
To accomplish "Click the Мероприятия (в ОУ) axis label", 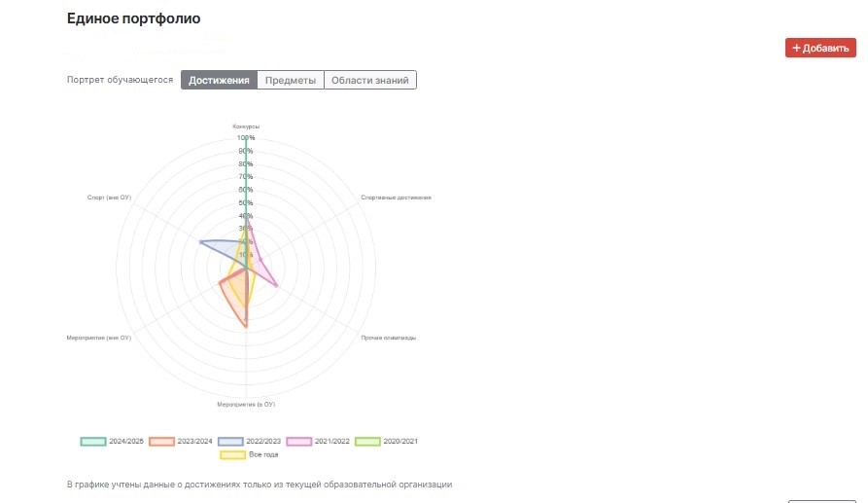I will [246, 404].
